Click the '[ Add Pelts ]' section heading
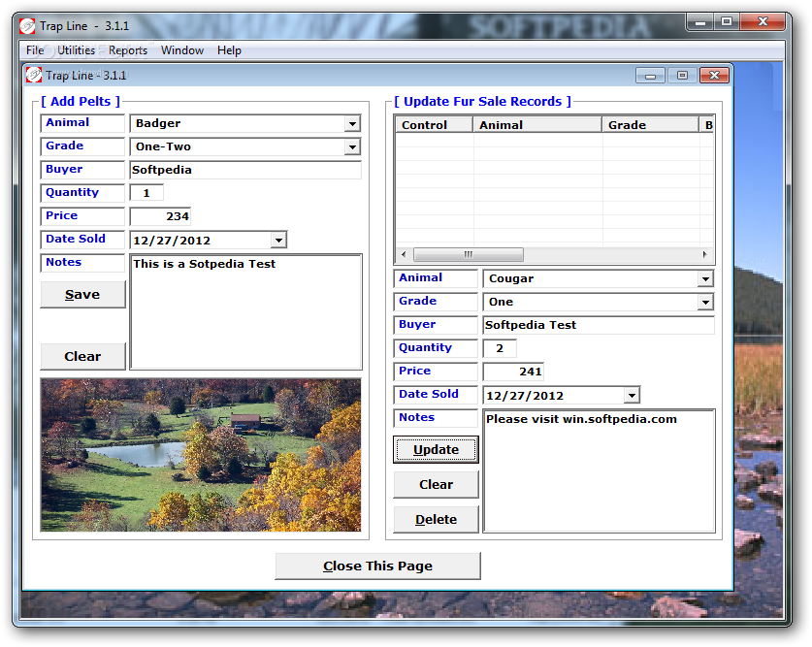The height and width of the screenshot is (647, 812). pos(81,102)
